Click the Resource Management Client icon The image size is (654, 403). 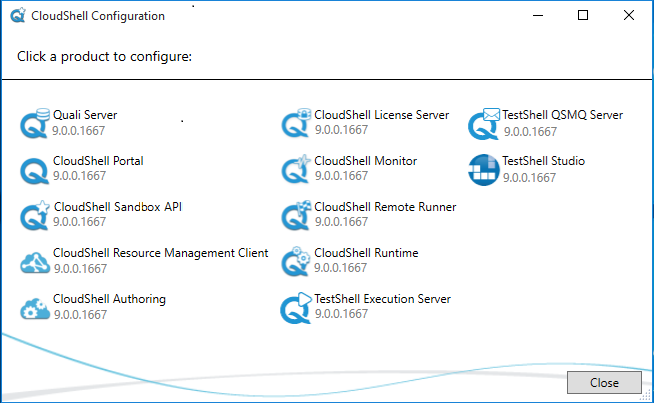(35, 262)
